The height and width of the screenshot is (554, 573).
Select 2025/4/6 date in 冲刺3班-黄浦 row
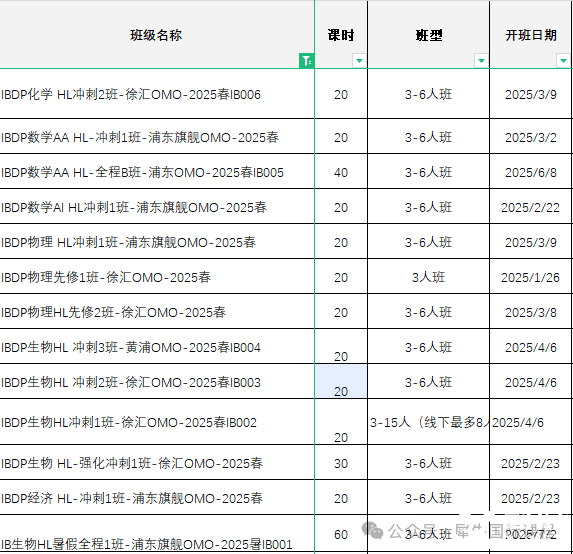[x=531, y=346]
